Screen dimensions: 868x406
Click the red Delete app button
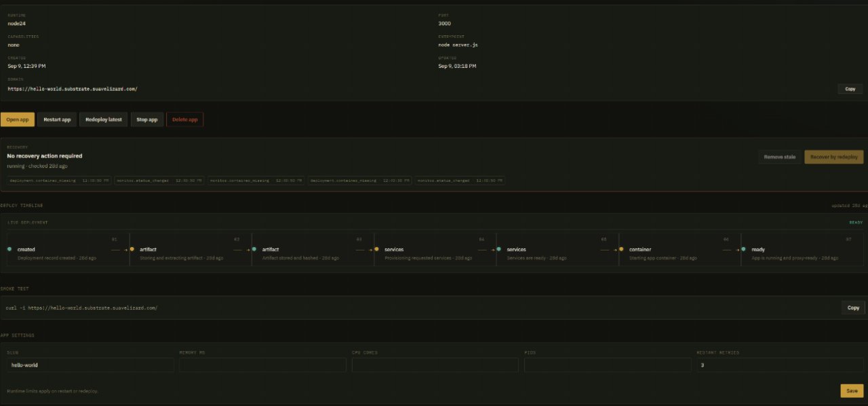[184, 119]
